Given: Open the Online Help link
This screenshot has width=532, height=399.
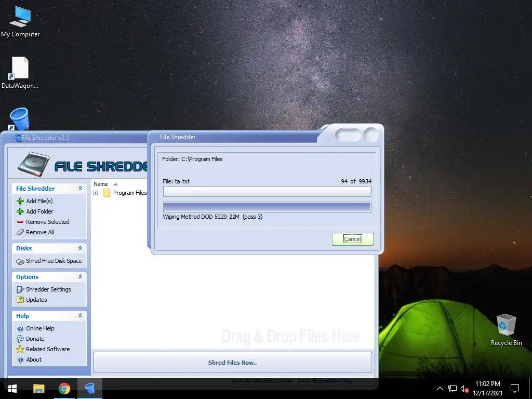Looking at the screenshot, I should click(x=40, y=328).
